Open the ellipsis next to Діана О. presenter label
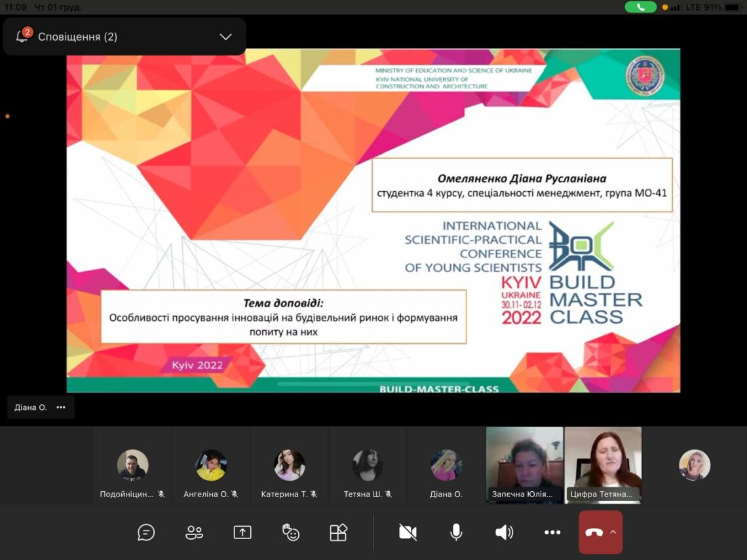Screen dimensions: 747x560 (61, 407)
